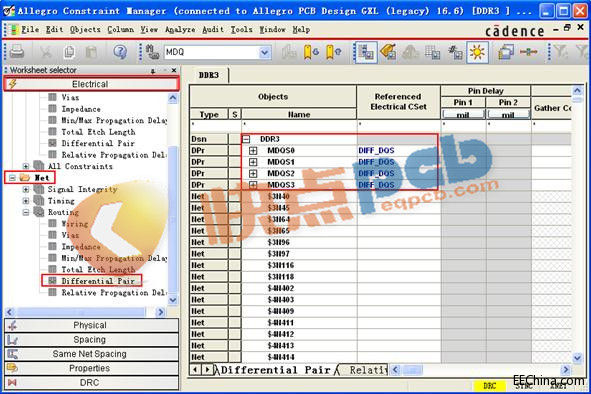Open the Analyze menu

click(x=180, y=29)
